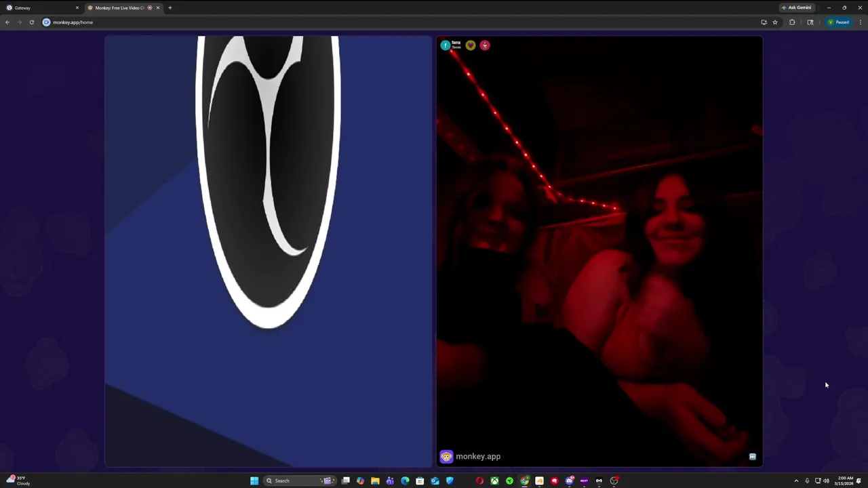
Task: Open the weather widget showing Cloudy
Action: (19, 481)
